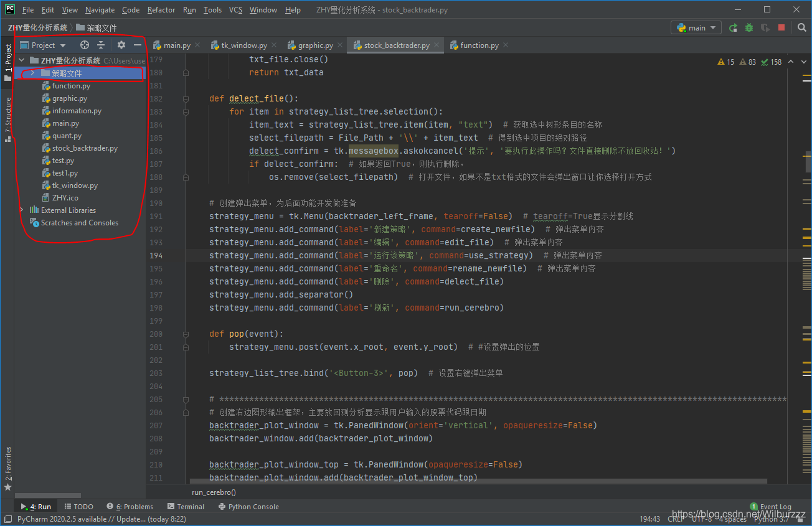Viewport: 812px width, 526px height.
Task: Select function.py in project tree
Action: point(70,86)
